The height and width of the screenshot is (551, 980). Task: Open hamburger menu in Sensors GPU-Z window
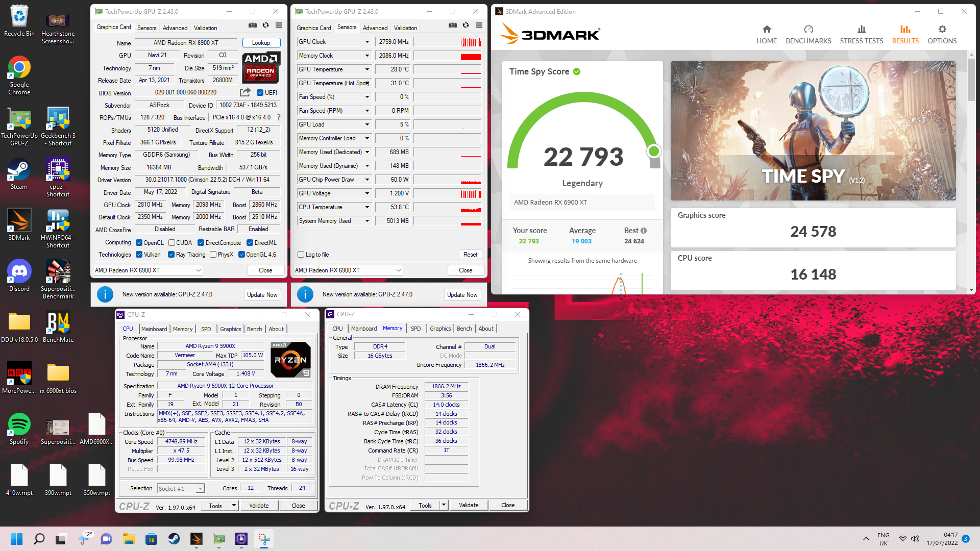pos(479,25)
